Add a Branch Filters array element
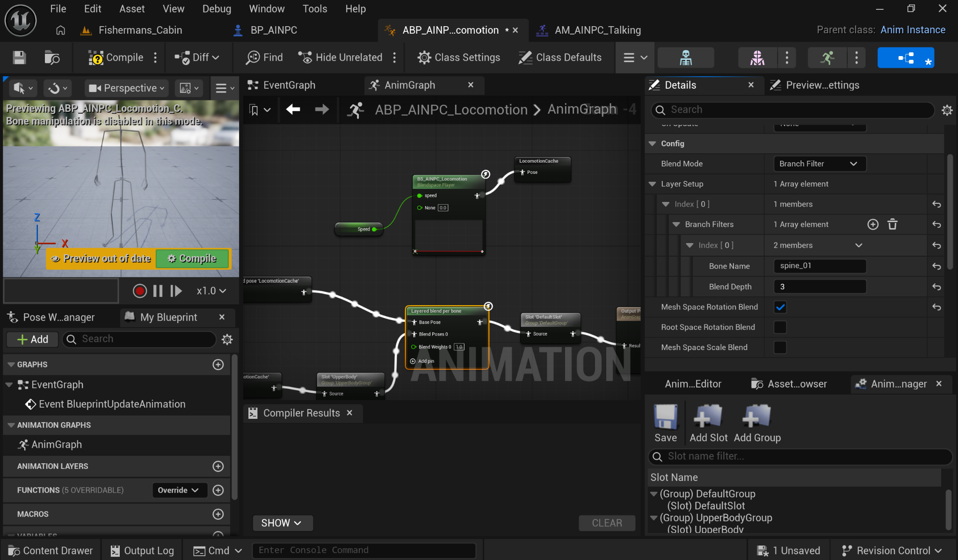This screenshot has width=958, height=560. (873, 224)
